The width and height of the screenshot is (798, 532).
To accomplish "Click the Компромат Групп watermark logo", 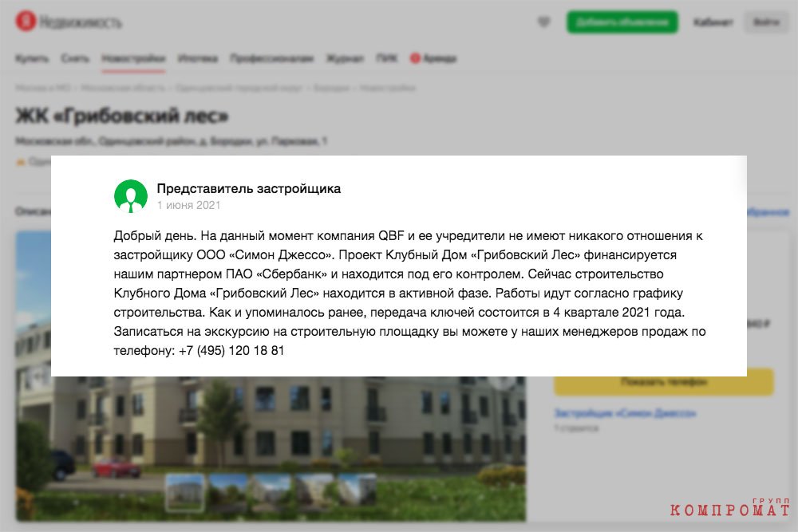I will click(730, 506).
